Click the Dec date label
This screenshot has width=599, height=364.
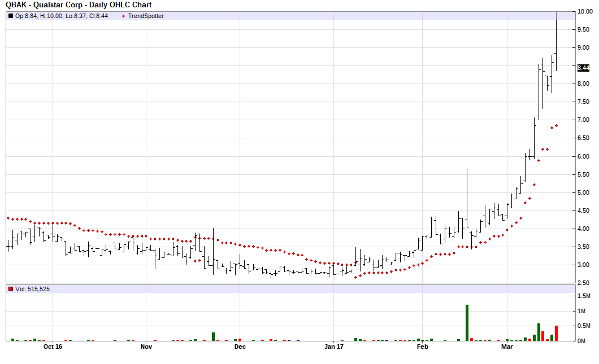(x=240, y=347)
